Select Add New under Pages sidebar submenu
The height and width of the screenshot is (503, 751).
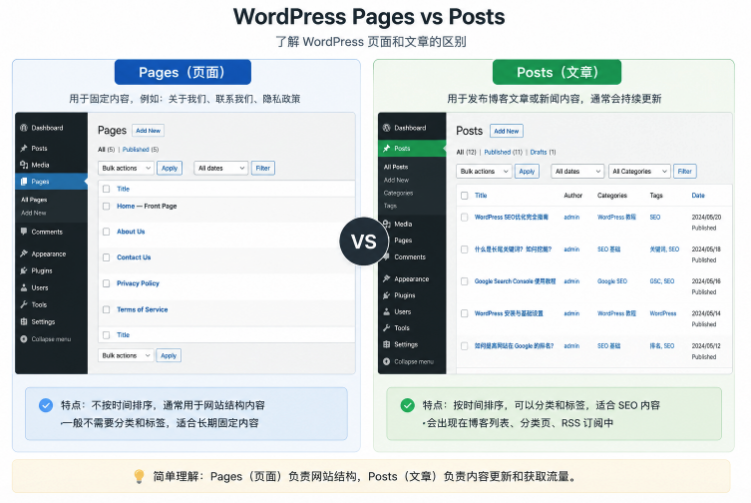[x=34, y=213]
